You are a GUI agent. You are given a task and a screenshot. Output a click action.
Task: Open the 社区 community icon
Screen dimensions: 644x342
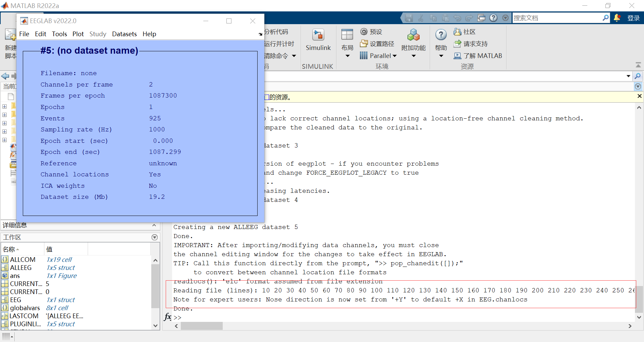(x=458, y=32)
